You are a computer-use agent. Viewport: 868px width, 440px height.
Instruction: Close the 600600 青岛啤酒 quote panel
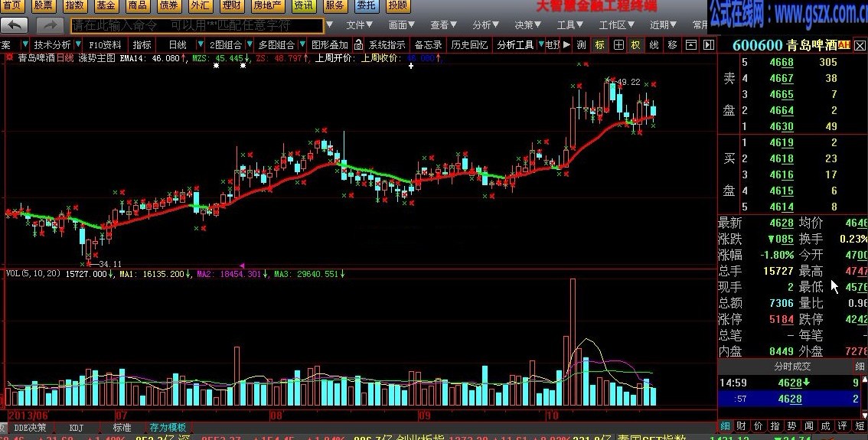coord(860,45)
